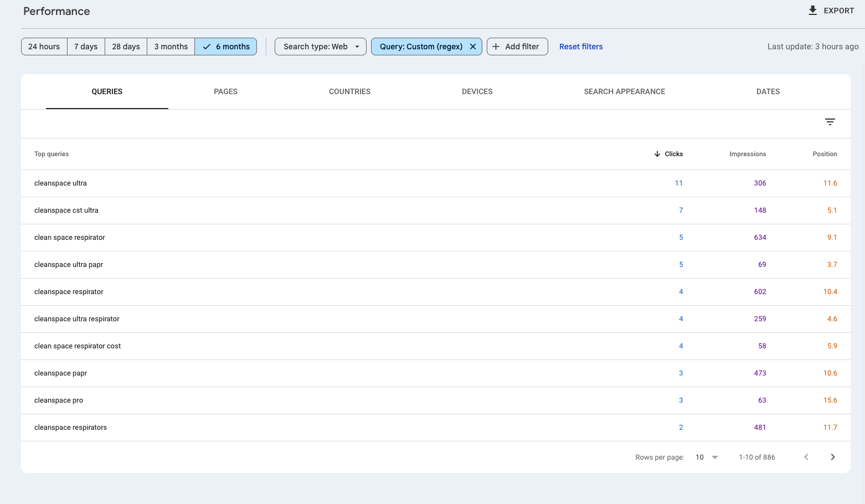The width and height of the screenshot is (865, 504).
Task: Click the '1-10 of 886' pagination text
Action: tap(757, 457)
